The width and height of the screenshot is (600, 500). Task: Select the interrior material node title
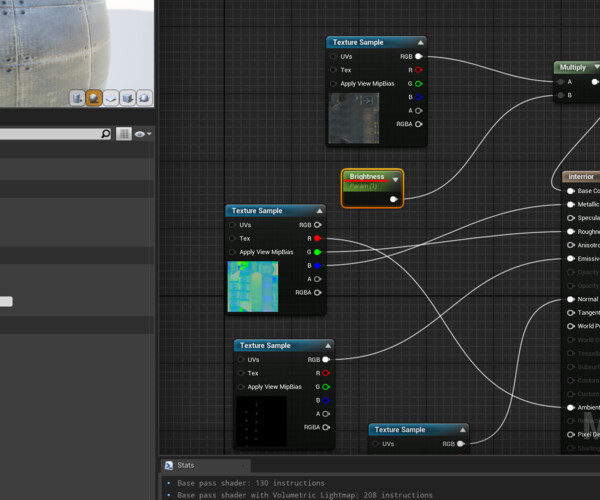[581, 177]
